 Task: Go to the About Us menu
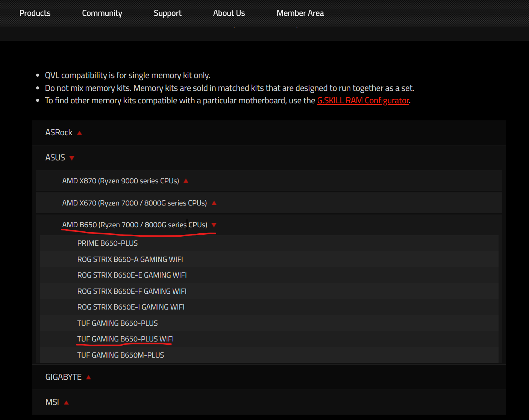(x=229, y=13)
